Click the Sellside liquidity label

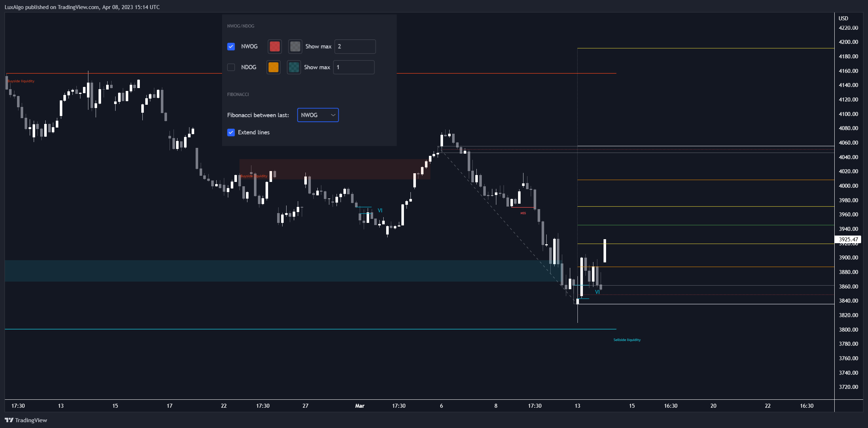click(x=627, y=340)
